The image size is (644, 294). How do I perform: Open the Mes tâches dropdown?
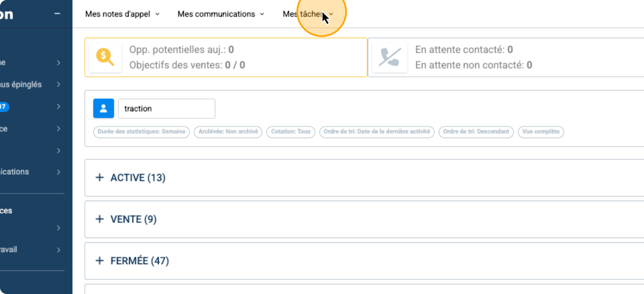308,14
